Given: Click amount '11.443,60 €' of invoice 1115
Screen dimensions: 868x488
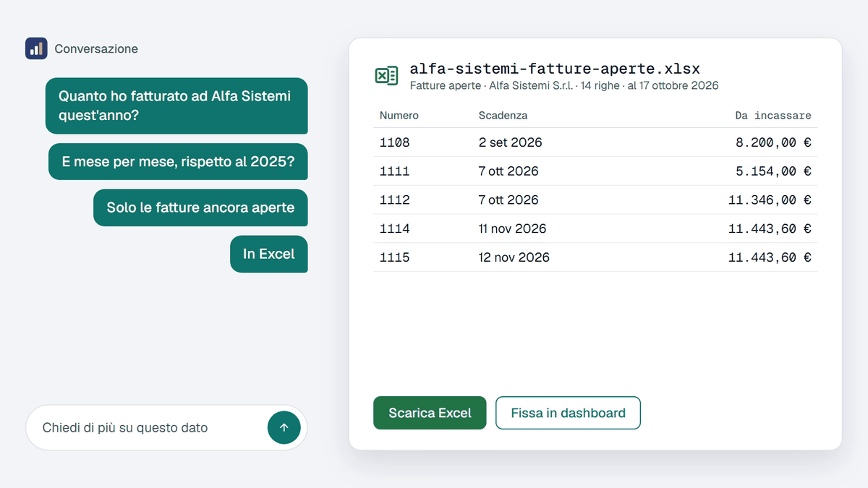Looking at the screenshot, I should tap(770, 257).
